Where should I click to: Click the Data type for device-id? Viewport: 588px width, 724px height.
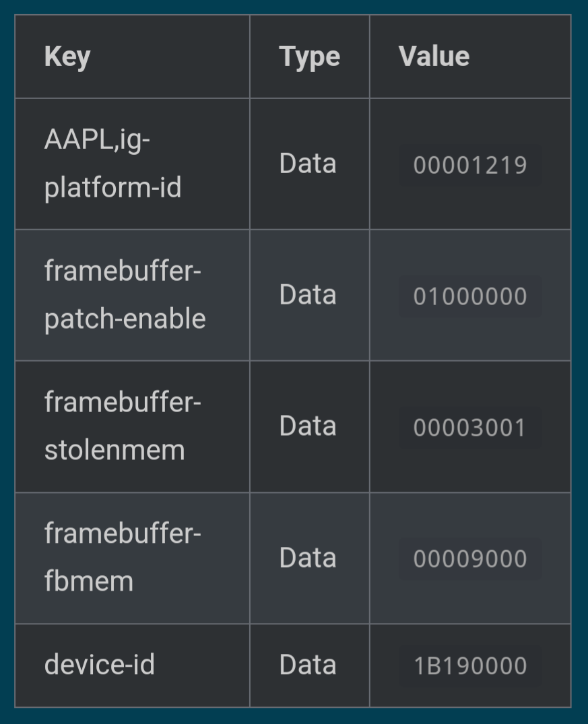308,665
